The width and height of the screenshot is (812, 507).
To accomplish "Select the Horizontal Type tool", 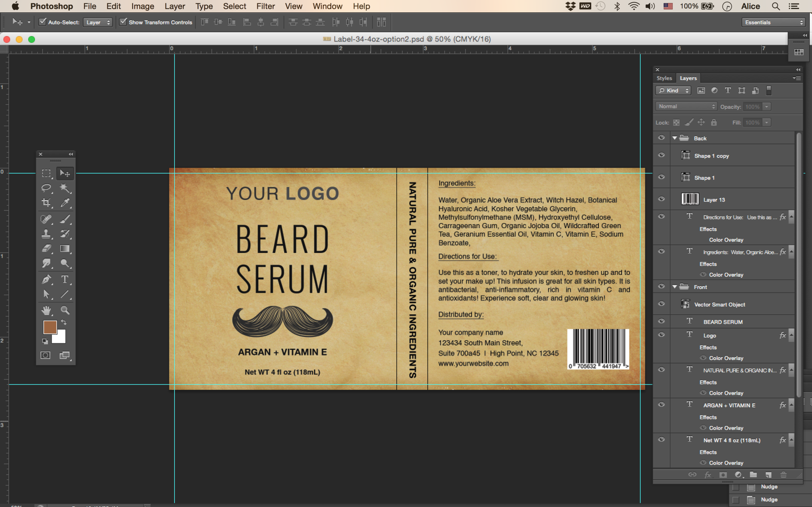I will 65,279.
